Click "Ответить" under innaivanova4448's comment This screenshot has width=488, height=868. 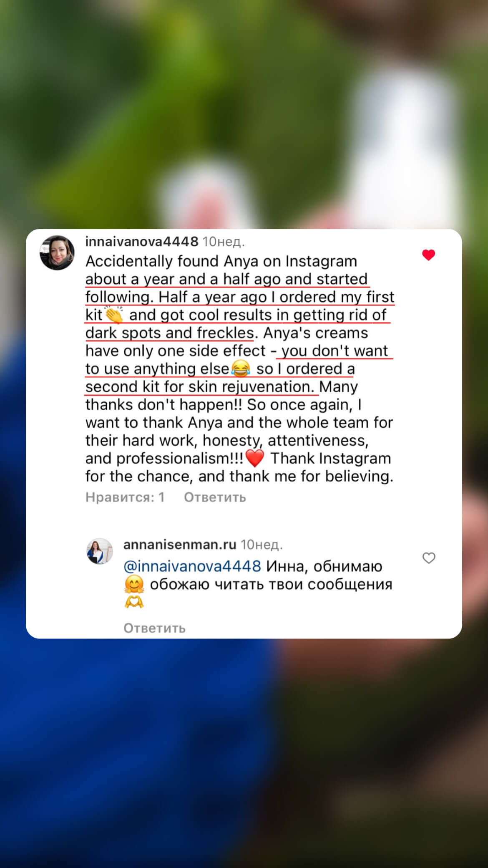215,497
